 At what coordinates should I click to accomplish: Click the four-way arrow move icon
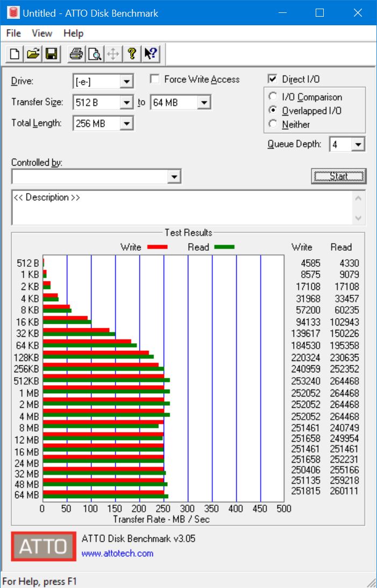[x=113, y=54]
